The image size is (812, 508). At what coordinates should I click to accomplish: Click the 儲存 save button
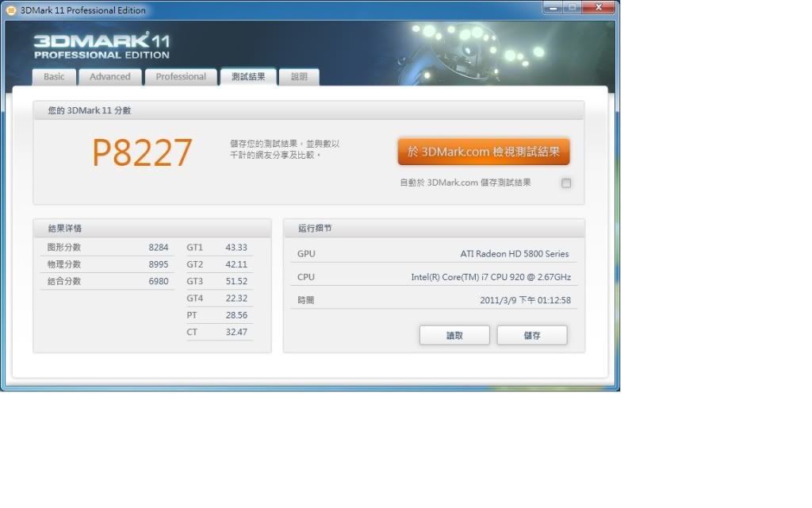532,336
